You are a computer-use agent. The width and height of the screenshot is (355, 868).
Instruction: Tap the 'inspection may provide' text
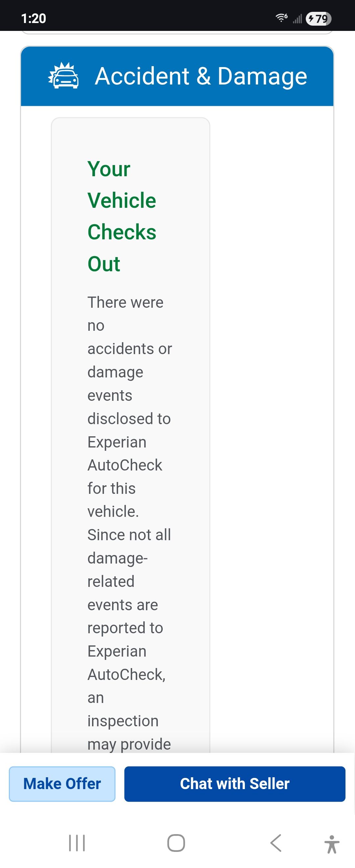pos(129,733)
